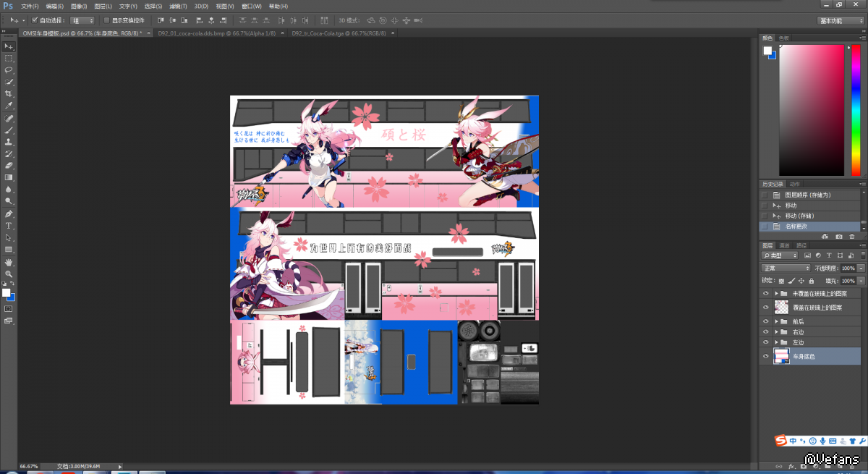Click the Rectangular Marquee tool

point(9,58)
